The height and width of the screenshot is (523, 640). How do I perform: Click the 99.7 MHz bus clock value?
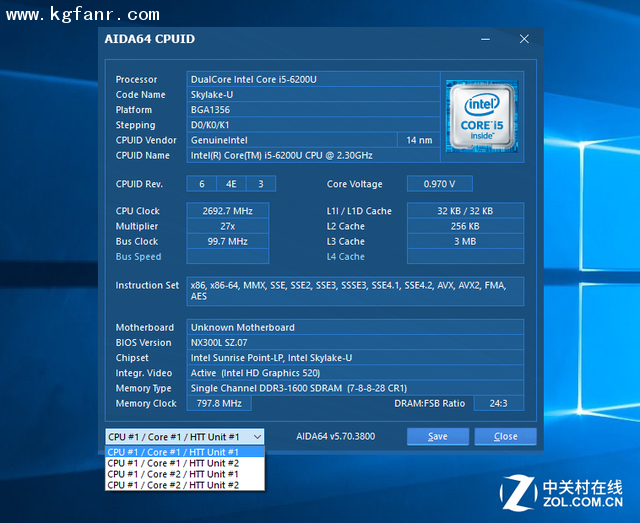coord(227,241)
